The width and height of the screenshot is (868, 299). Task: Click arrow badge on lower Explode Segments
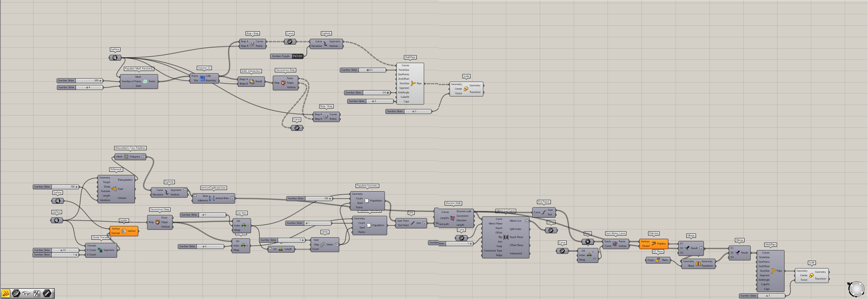tap(185, 190)
